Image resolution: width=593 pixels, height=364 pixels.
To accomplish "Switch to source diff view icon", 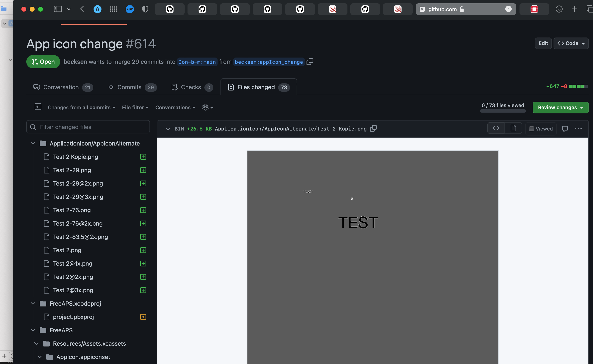I will pos(496,128).
